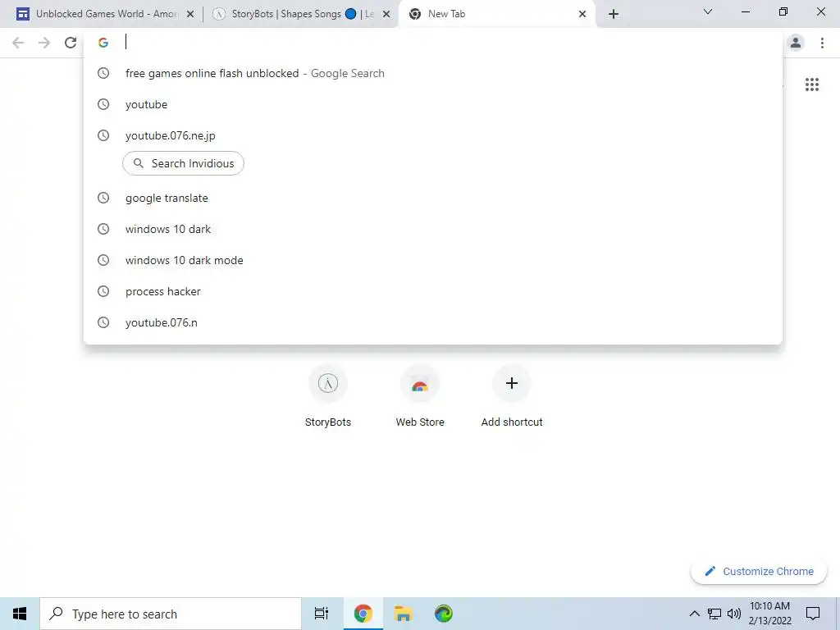This screenshot has height=630, width=840.
Task: Select 'windows 10 dark mode' suggestion
Action: tap(433, 260)
